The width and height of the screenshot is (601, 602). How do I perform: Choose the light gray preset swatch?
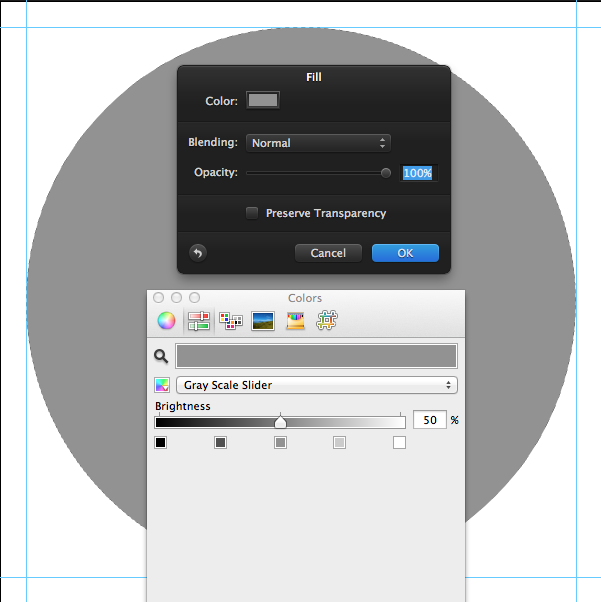tap(339, 443)
